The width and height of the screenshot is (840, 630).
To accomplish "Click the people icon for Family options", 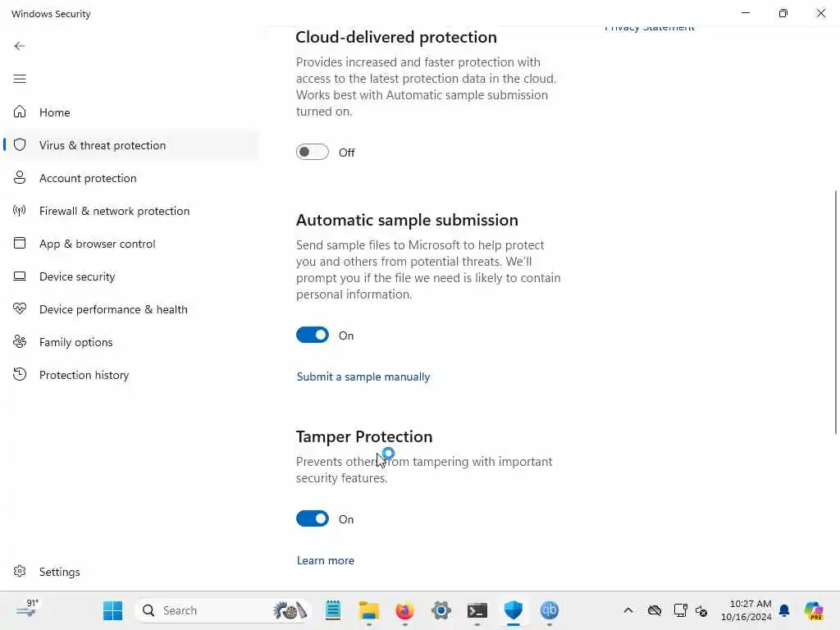I will point(20,341).
